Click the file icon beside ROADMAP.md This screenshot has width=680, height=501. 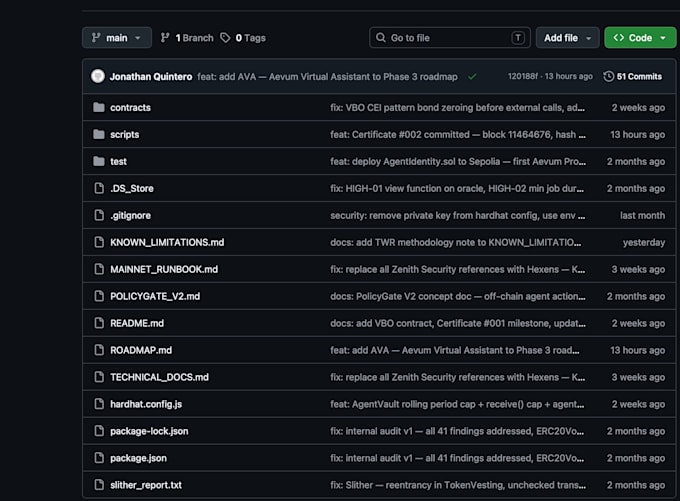(99, 350)
